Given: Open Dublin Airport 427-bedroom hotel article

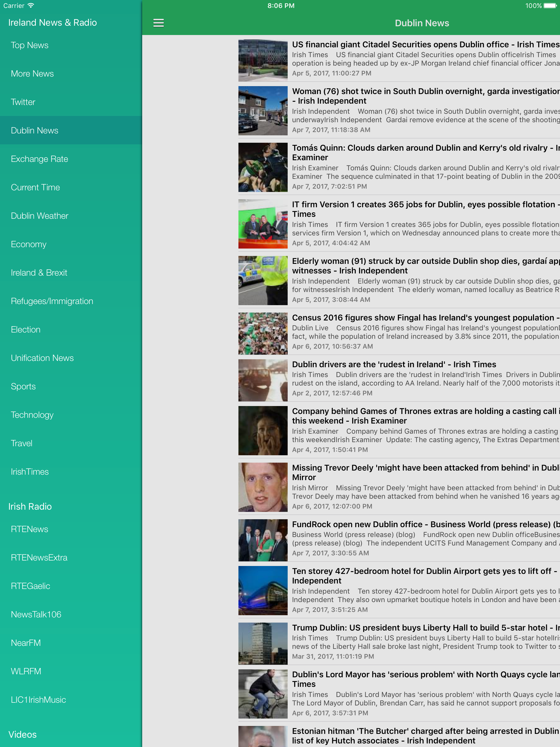Looking at the screenshot, I should 399,590.
